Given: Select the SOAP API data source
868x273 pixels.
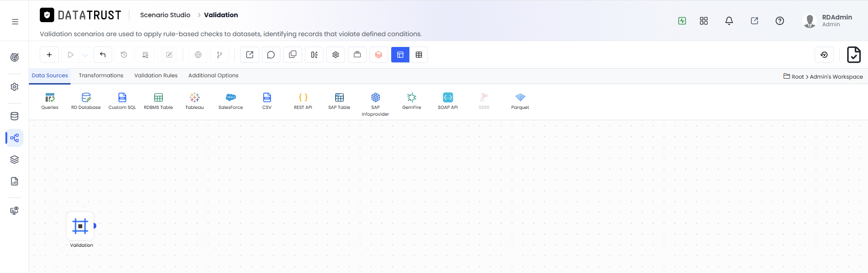Looking at the screenshot, I should click(x=448, y=101).
